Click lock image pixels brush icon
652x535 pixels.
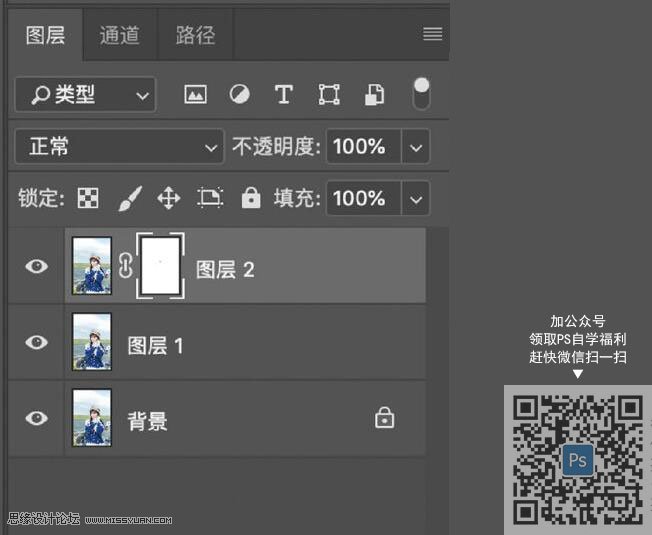click(x=130, y=198)
